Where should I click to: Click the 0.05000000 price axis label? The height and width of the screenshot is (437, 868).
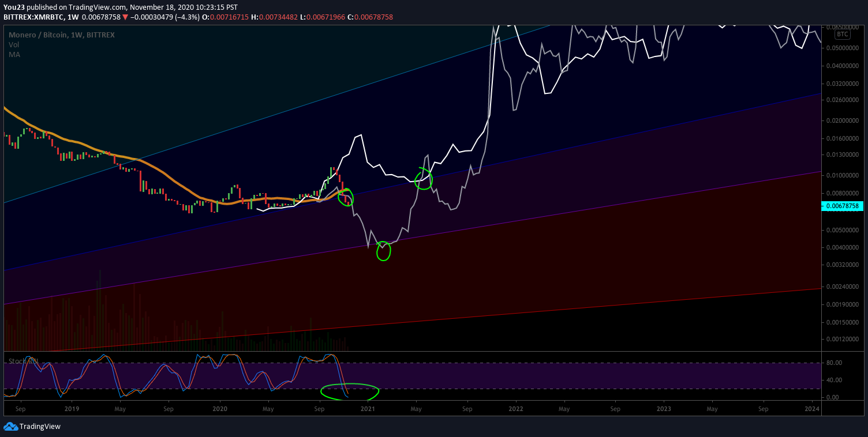pyautogui.click(x=842, y=48)
